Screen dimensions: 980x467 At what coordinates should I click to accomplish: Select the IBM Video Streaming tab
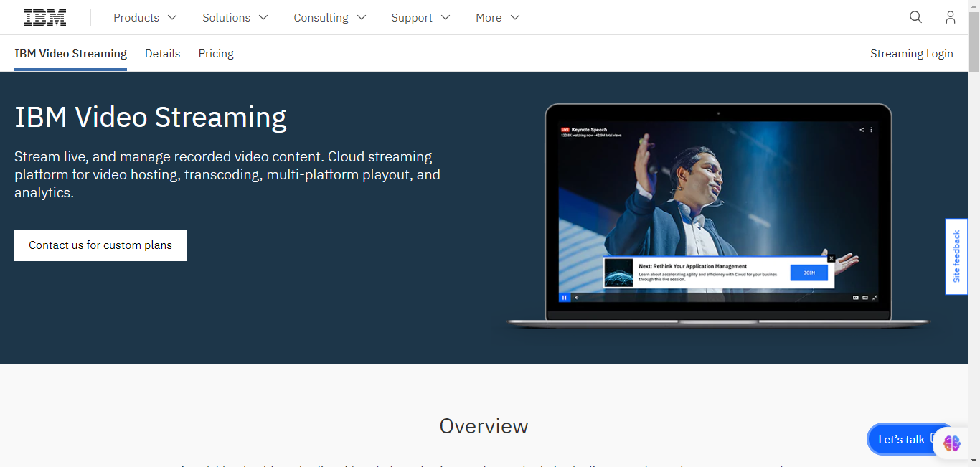(70, 53)
